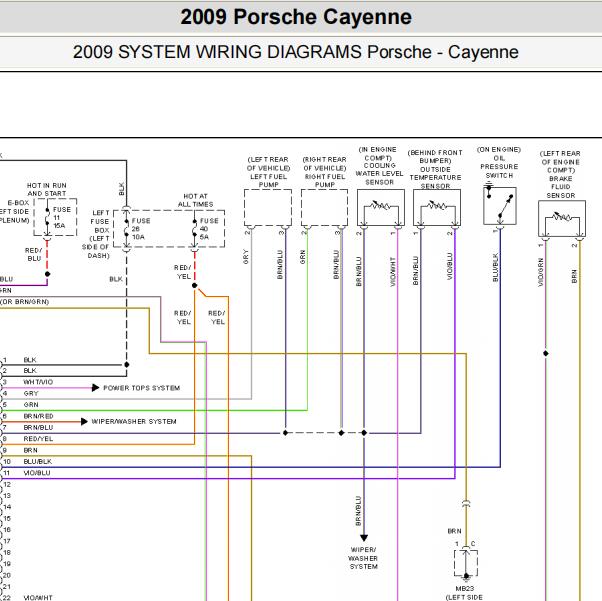Click the left fuel pump dashed box
The height and width of the screenshot is (601, 602).
(268, 207)
